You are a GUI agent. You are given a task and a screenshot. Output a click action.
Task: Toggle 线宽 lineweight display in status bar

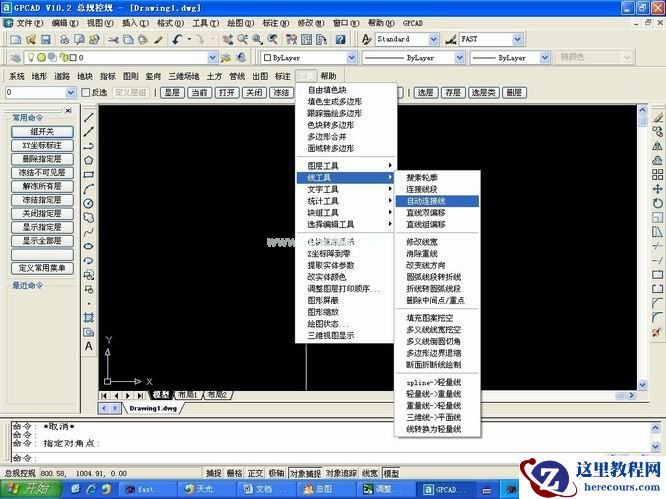(370, 473)
